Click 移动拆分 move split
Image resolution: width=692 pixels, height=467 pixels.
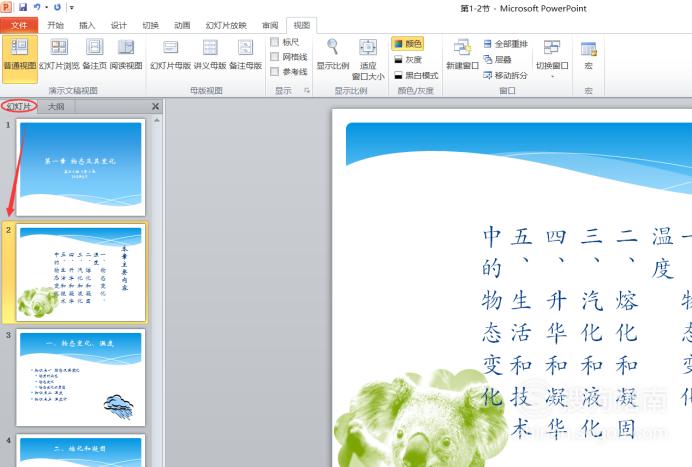[506, 75]
